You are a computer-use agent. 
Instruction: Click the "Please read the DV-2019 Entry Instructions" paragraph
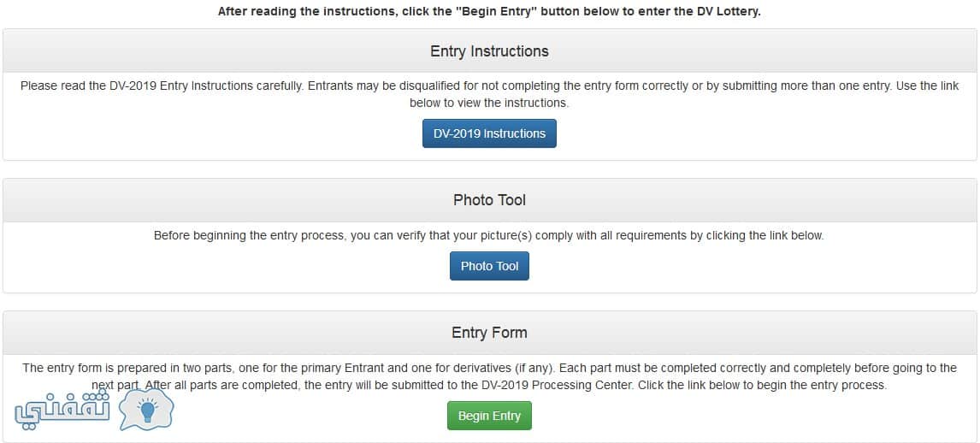tap(489, 94)
